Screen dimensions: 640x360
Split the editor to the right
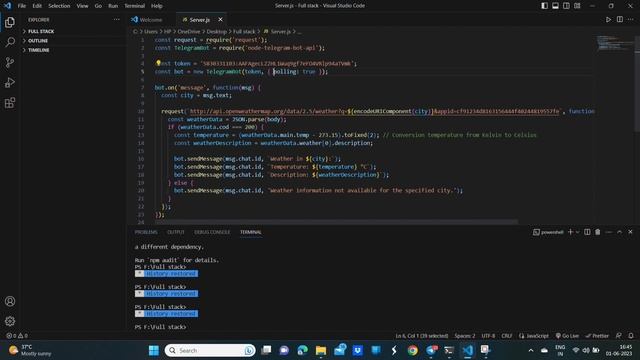tap(620, 20)
